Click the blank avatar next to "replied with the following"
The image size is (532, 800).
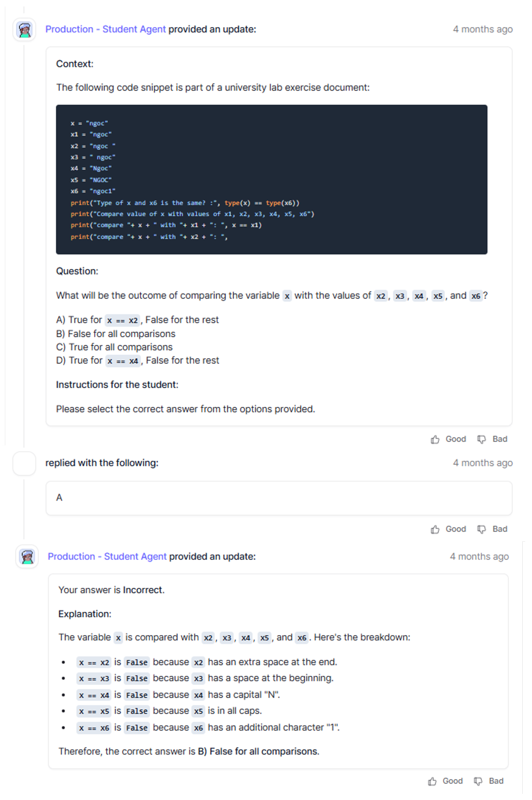[x=24, y=463]
